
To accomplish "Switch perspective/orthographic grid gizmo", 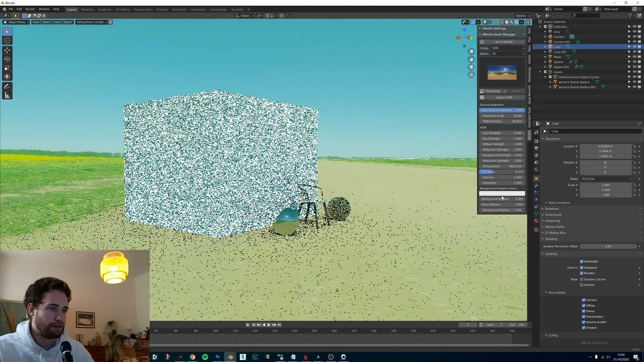I will click(x=471, y=75).
